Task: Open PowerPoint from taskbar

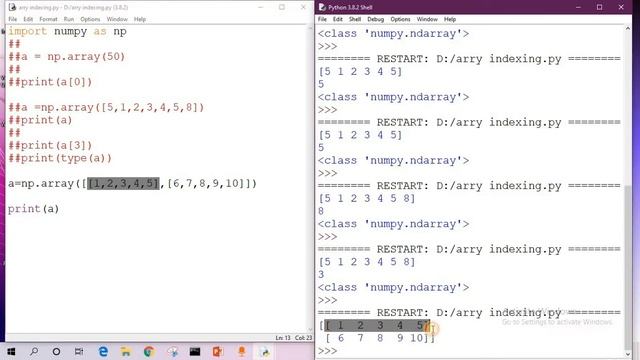Action: (217, 351)
